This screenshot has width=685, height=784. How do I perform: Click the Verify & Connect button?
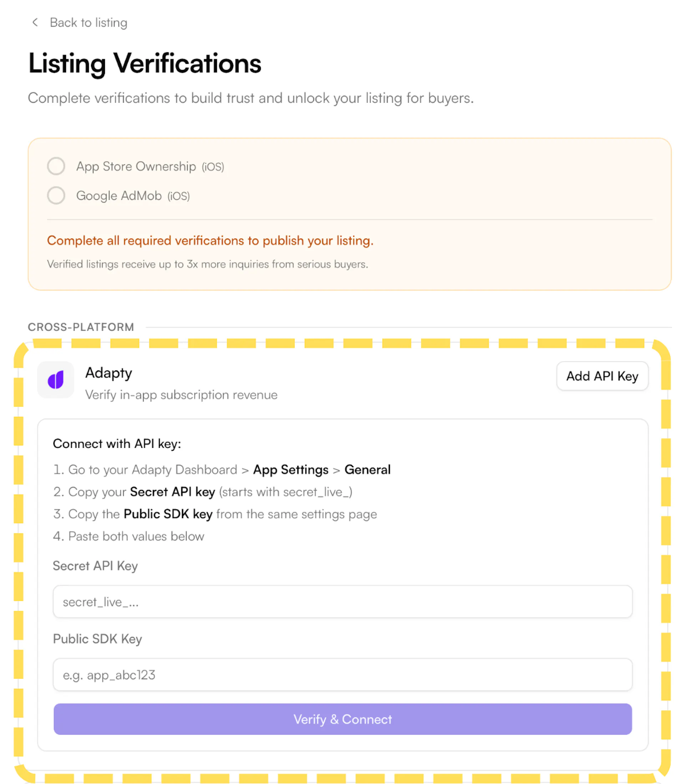[x=342, y=719]
